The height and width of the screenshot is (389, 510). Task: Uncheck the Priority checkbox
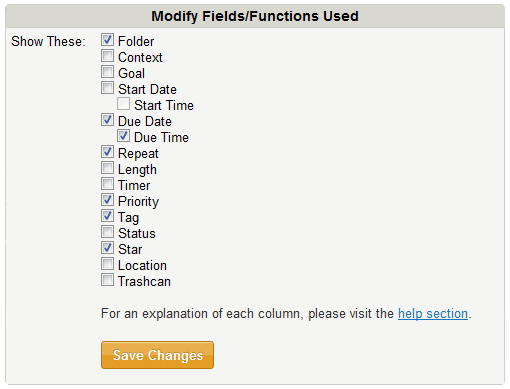[x=107, y=200]
